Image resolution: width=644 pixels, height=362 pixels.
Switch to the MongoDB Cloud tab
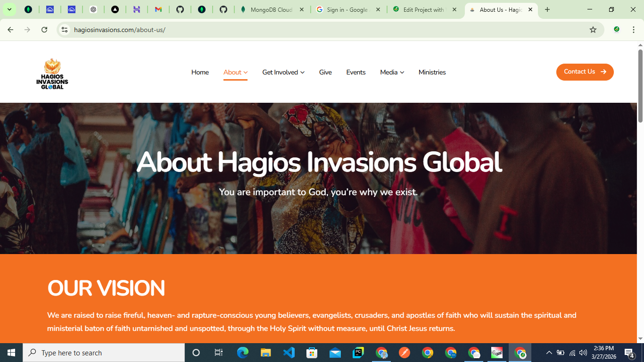click(272, 9)
